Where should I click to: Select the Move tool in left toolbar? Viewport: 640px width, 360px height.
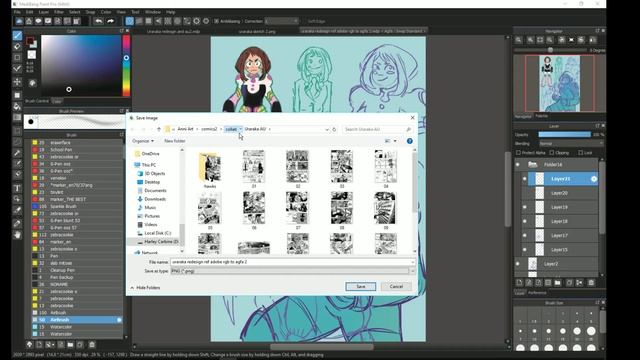coord(17,82)
